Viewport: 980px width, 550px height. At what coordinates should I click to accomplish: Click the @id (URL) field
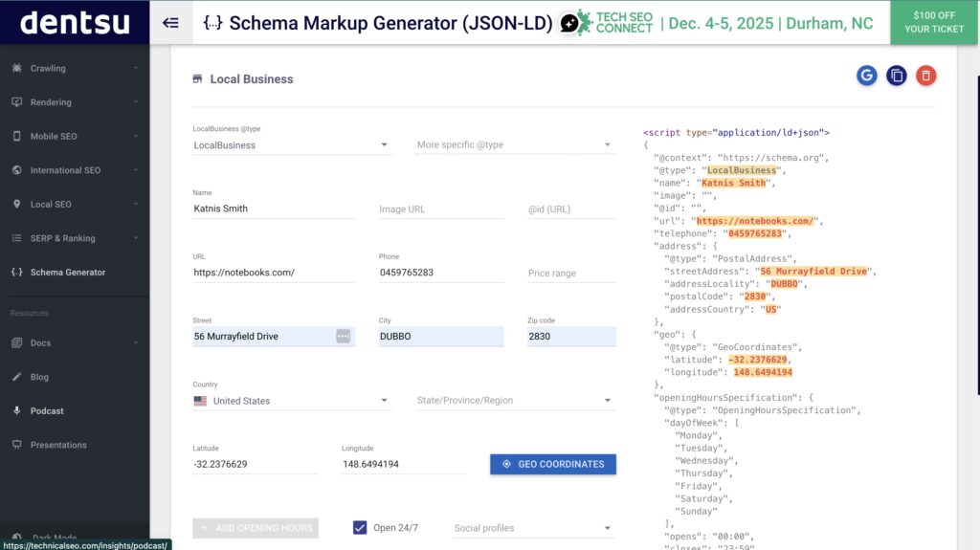[x=571, y=209]
